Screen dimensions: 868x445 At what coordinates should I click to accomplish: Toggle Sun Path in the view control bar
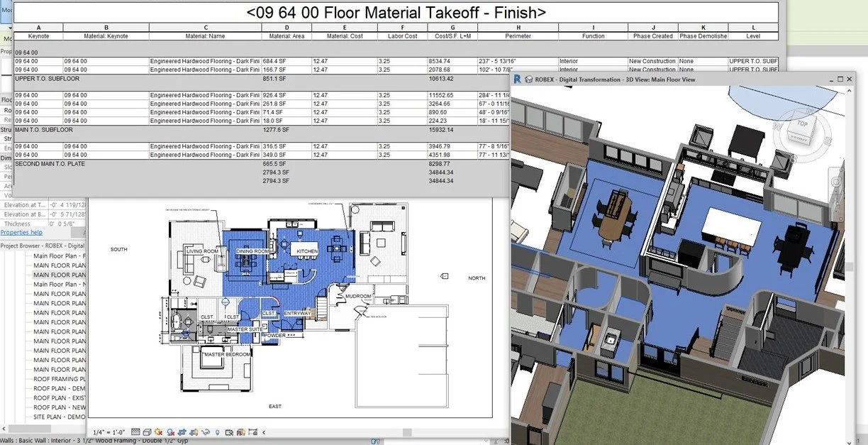(x=158, y=432)
